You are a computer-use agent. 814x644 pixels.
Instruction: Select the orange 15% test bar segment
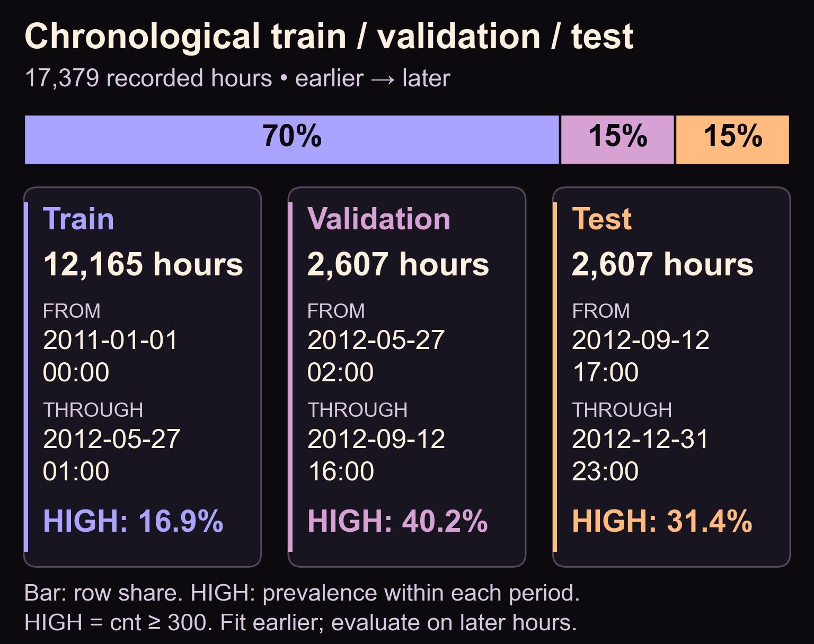(x=732, y=140)
